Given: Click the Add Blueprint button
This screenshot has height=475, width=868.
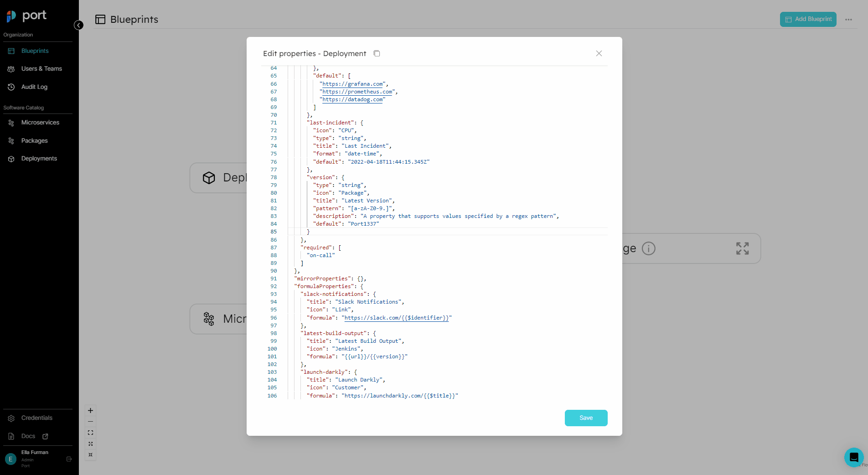Looking at the screenshot, I should [x=808, y=19].
